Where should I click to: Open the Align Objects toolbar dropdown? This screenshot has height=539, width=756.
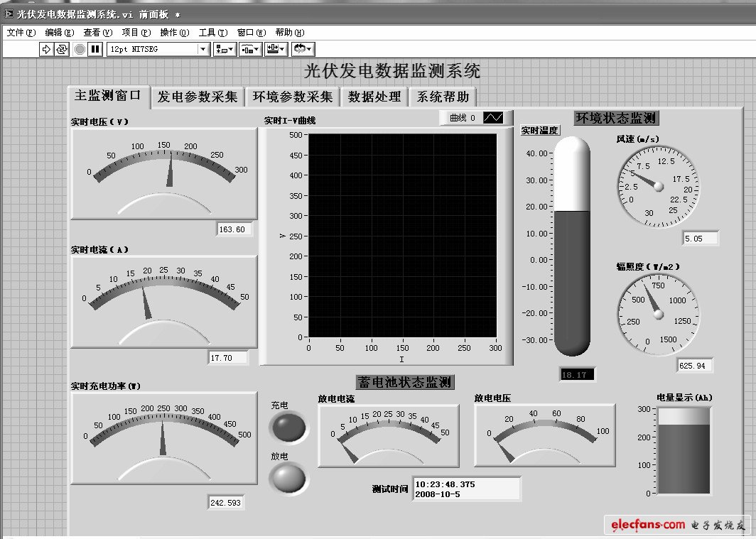227,49
